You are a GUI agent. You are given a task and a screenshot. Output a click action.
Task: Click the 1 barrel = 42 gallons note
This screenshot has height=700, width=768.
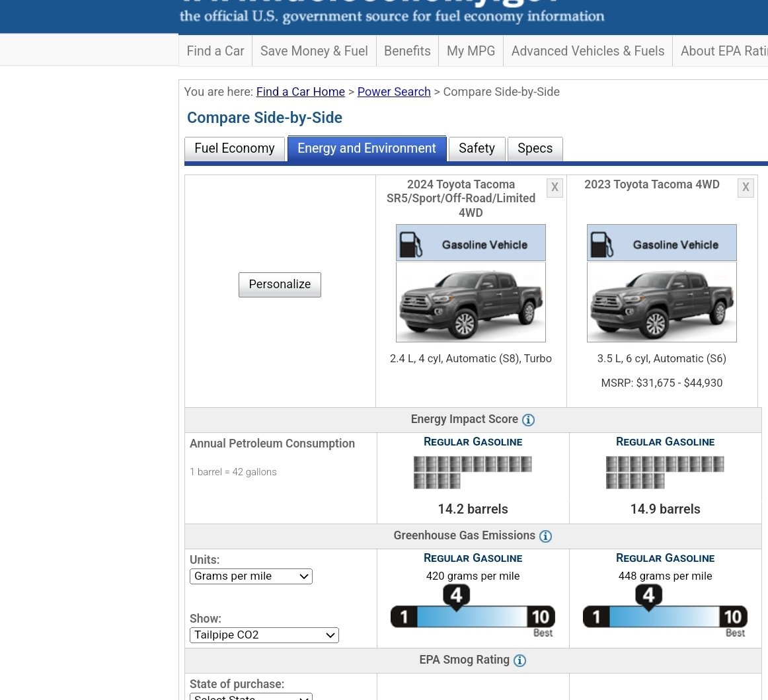click(x=233, y=472)
